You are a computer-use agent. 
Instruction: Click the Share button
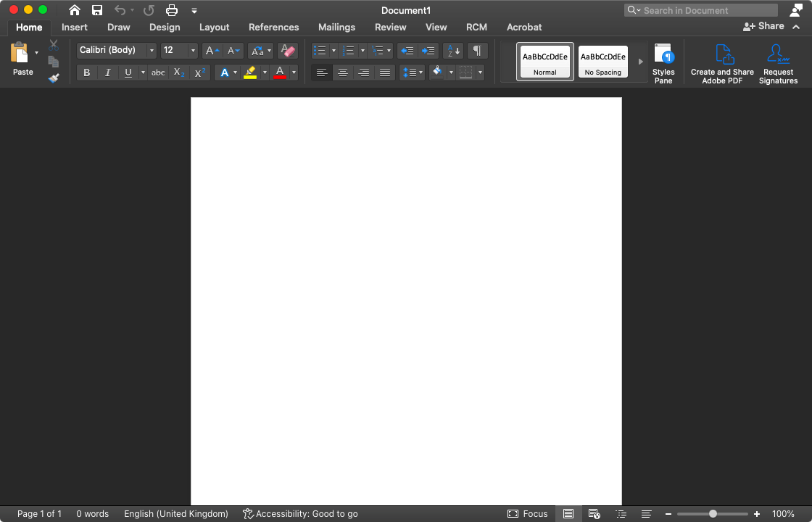click(763, 26)
